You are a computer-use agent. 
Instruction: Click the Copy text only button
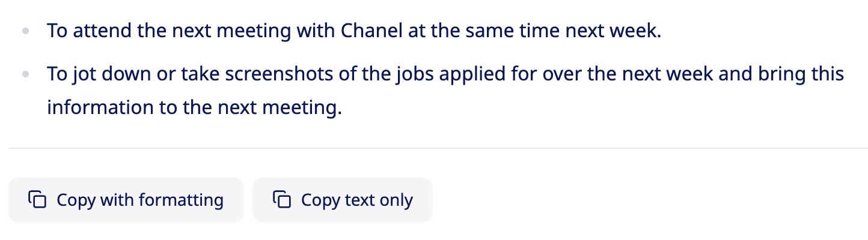click(342, 200)
